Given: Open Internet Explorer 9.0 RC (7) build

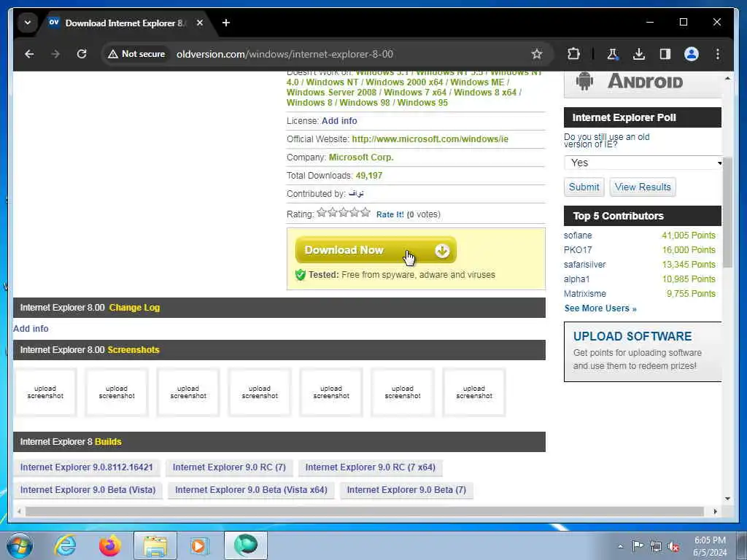Looking at the screenshot, I should (229, 467).
